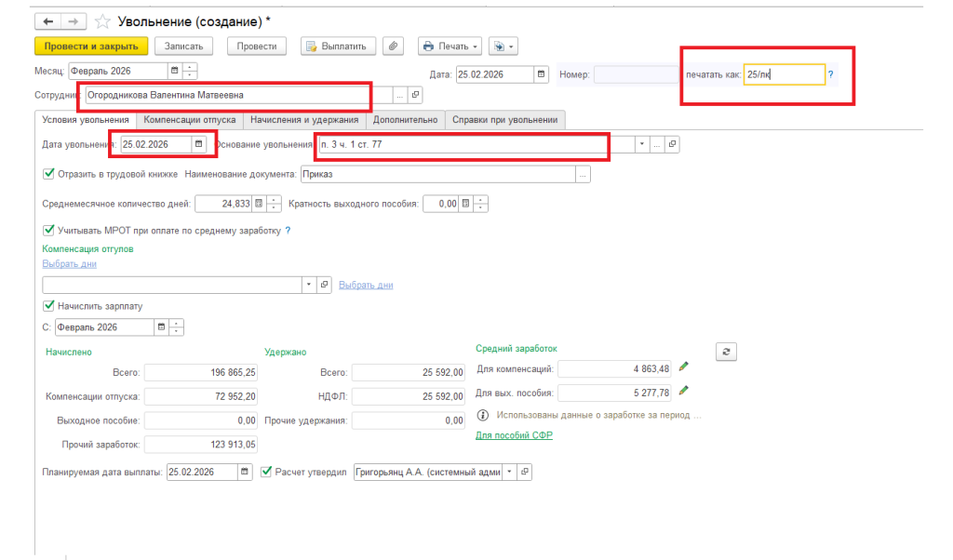The image size is (953, 560).
Task: Click Начислено Всего value 196 865,25
Action: click(x=201, y=372)
